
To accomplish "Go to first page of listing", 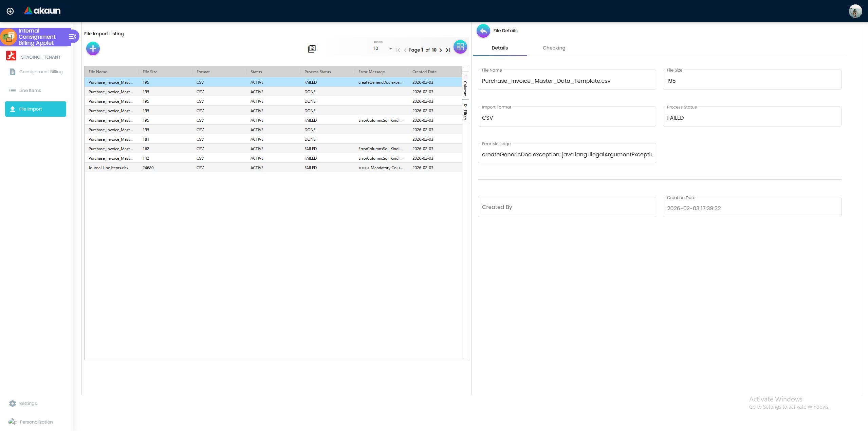I will click(398, 50).
